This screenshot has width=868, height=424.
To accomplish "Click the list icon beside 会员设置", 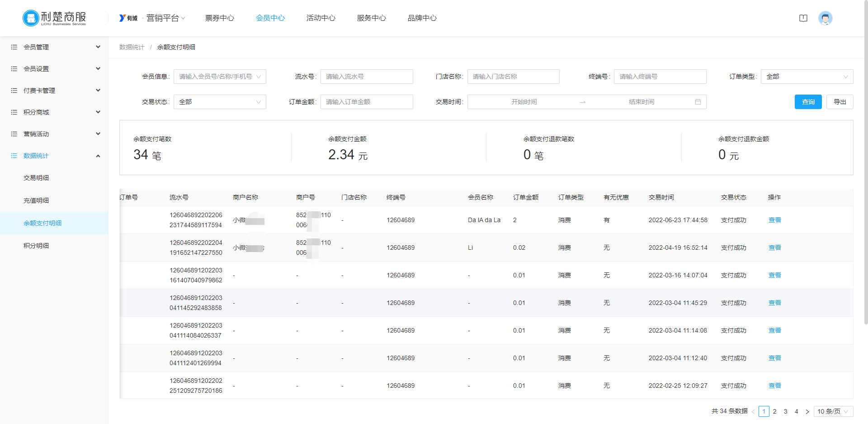I will 14,69.
